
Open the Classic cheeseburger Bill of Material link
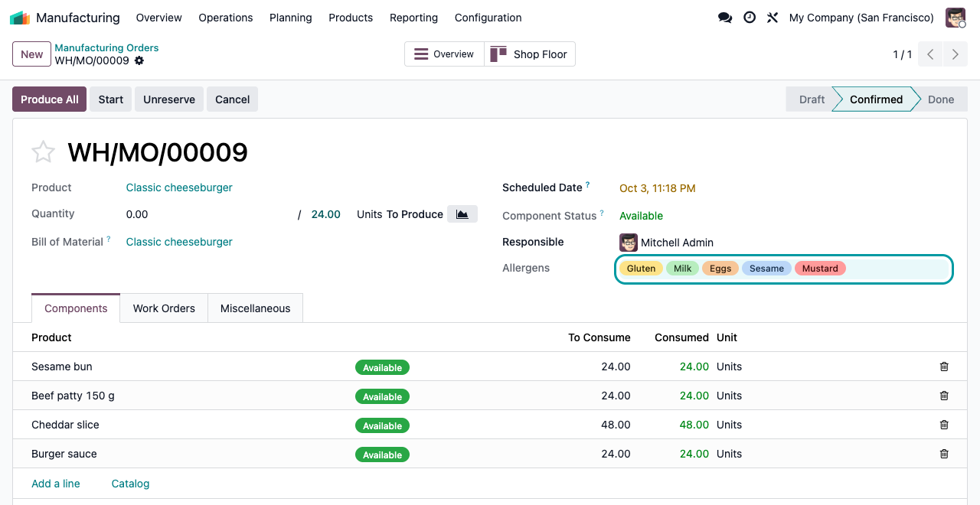point(179,242)
